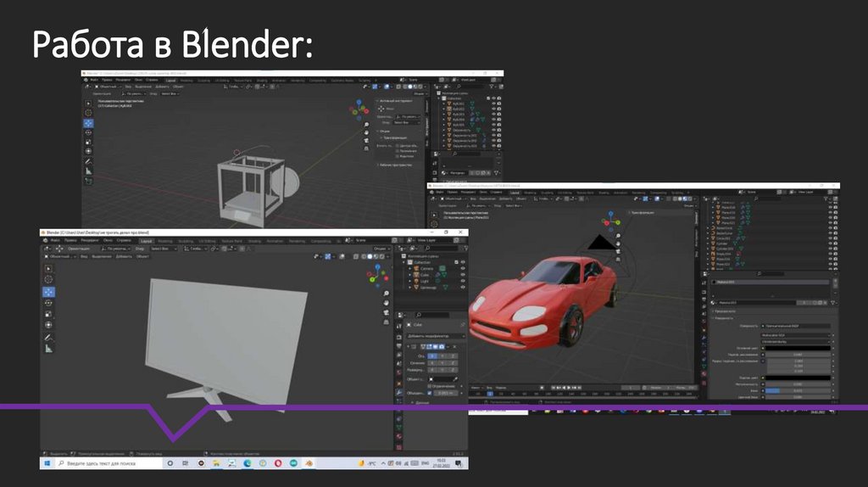868x487 pixels.
Task: Open the 'Окно' menu in the monitor model window
Action: [108, 241]
